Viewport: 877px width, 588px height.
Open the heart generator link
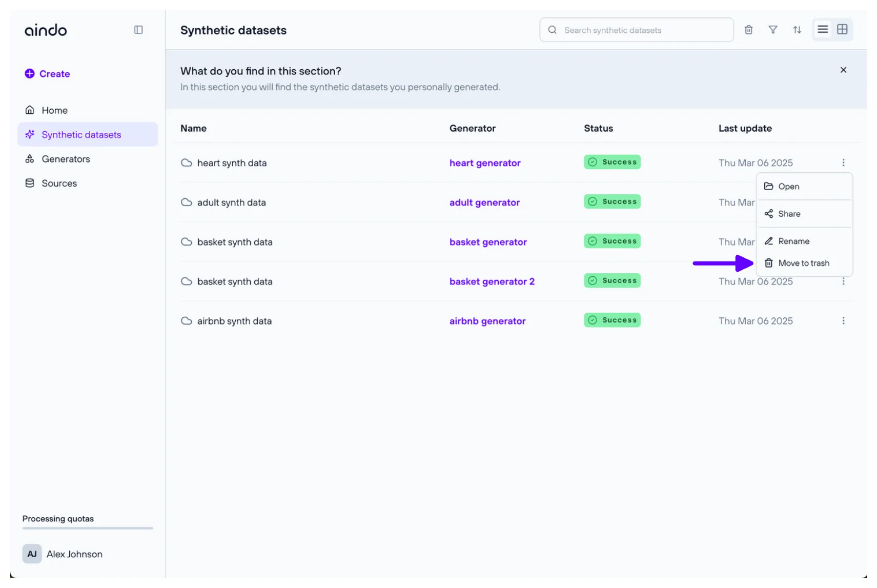click(484, 163)
